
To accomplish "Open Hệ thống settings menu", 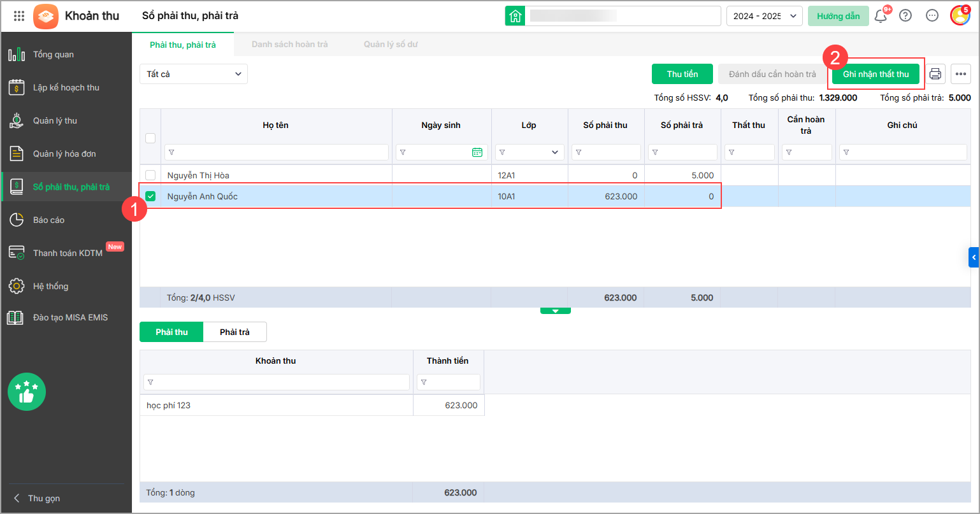I will [66, 287].
